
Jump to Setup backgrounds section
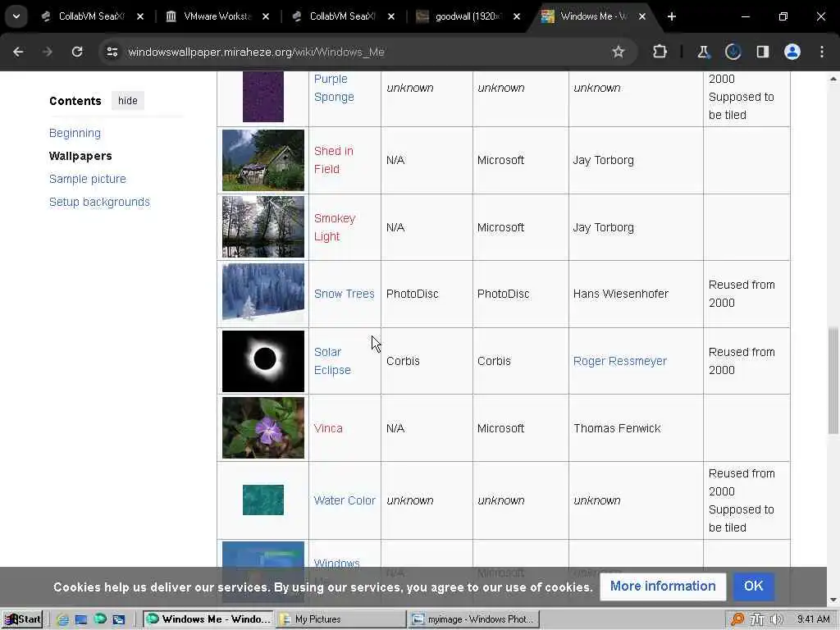[99, 202]
